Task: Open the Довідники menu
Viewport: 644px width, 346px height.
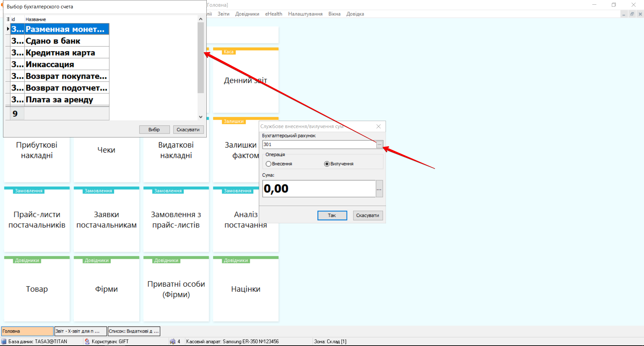Action: (247, 14)
